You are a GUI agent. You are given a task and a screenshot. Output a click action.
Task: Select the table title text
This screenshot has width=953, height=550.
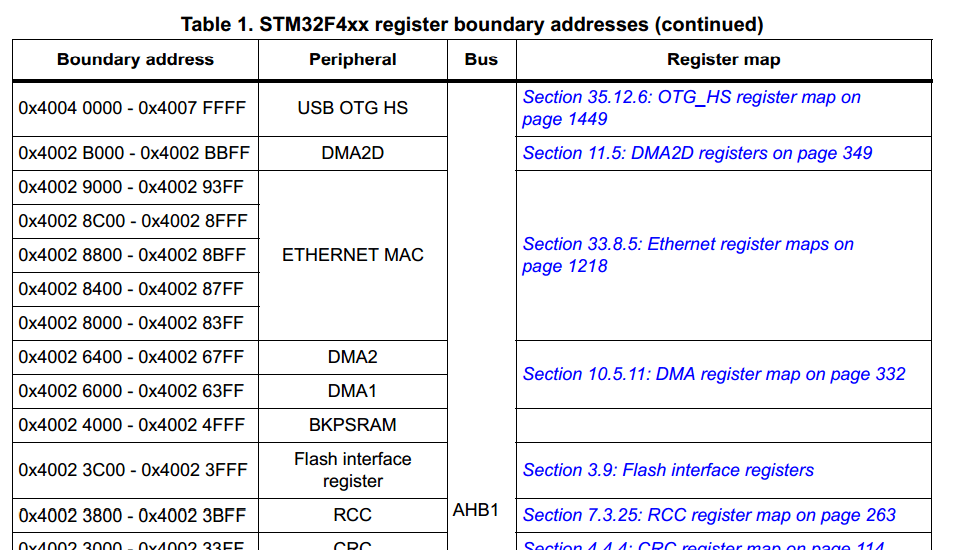pos(472,24)
